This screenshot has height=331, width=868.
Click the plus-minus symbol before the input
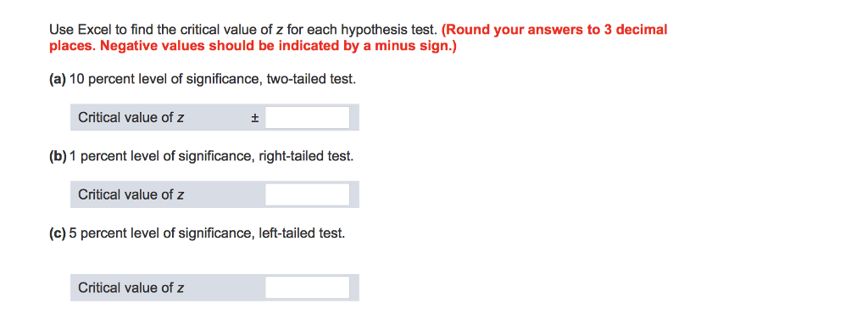(x=255, y=117)
